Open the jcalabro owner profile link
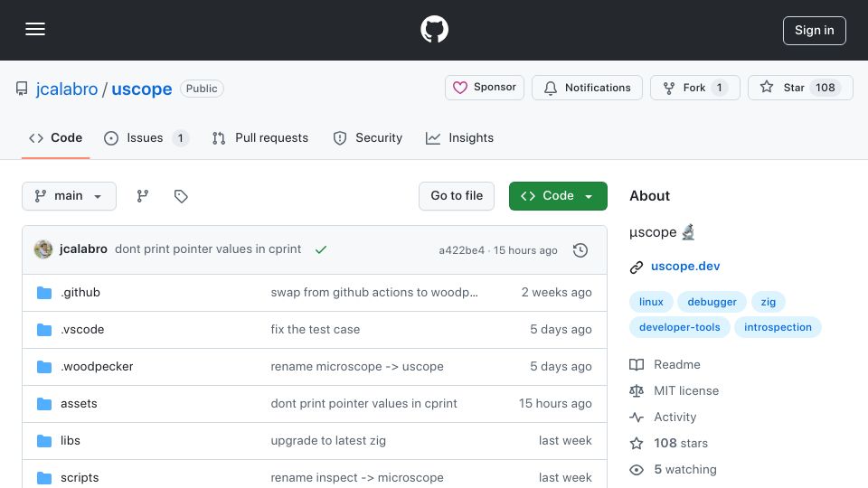The width and height of the screenshot is (868, 488). [66, 89]
